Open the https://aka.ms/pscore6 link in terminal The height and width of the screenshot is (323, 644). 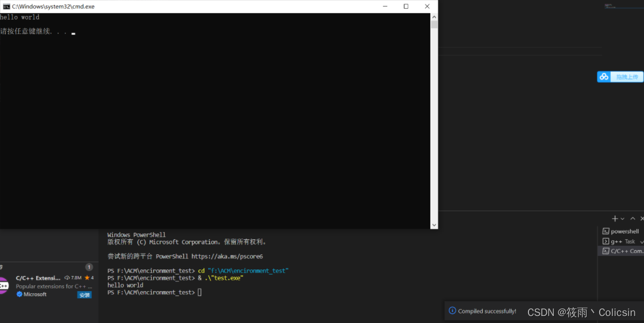click(x=227, y=257)
